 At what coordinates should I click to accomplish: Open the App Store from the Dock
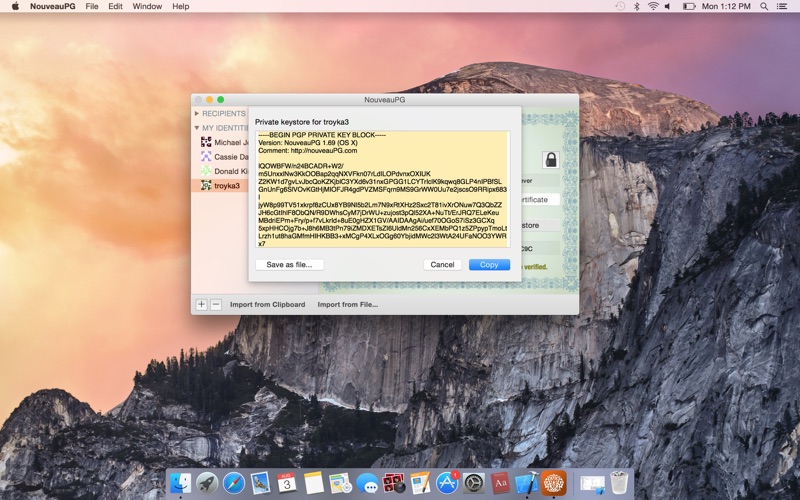[447, 483]
